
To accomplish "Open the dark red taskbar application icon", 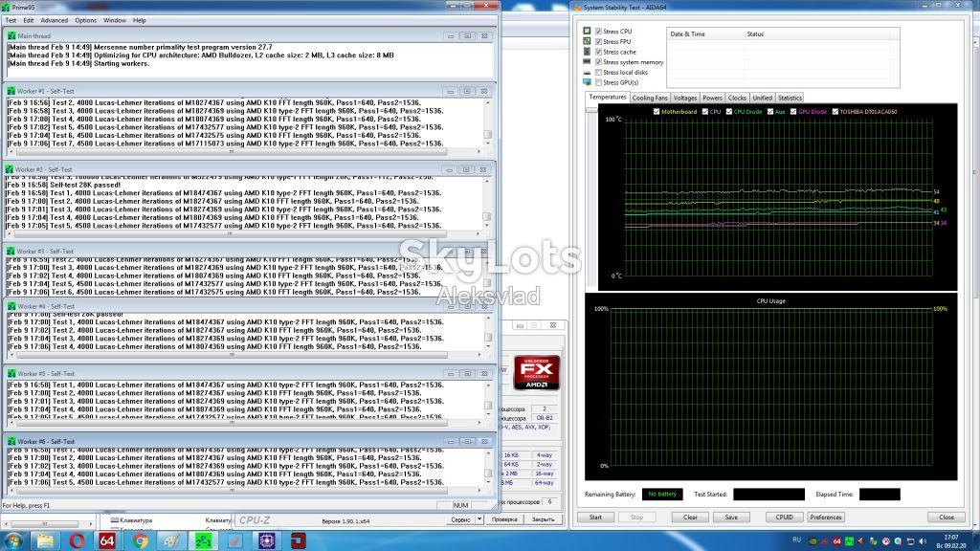I will 299,541.
